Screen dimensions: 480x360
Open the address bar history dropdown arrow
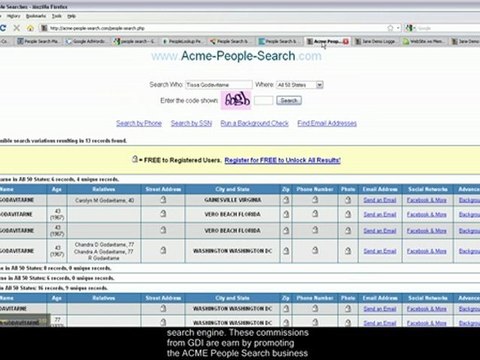pyautogui.click(x=398, y=28)
